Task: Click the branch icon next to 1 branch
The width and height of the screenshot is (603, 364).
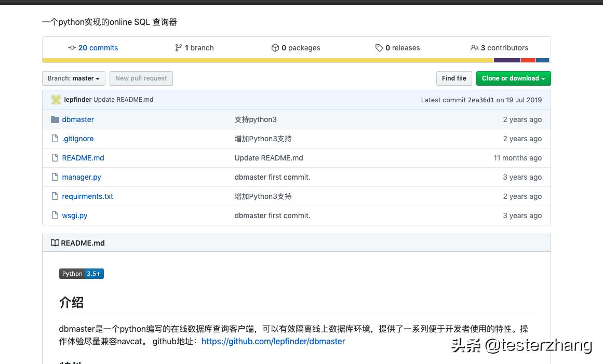Action: tap(179, 47)
